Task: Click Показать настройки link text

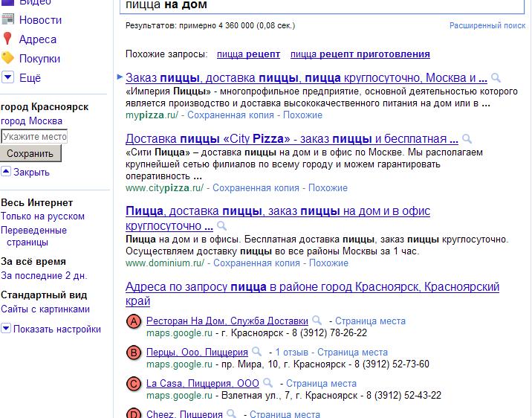Action: tap(57, 329)
